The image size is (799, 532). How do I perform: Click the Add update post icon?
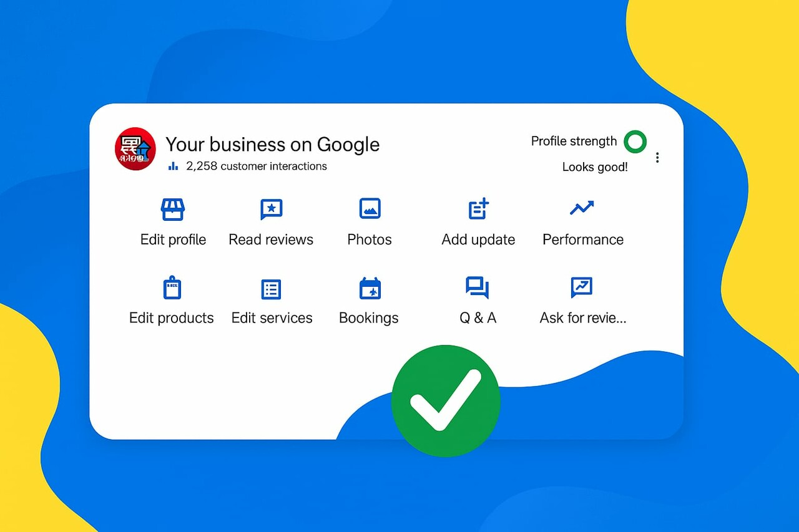(x=479, y=209)
